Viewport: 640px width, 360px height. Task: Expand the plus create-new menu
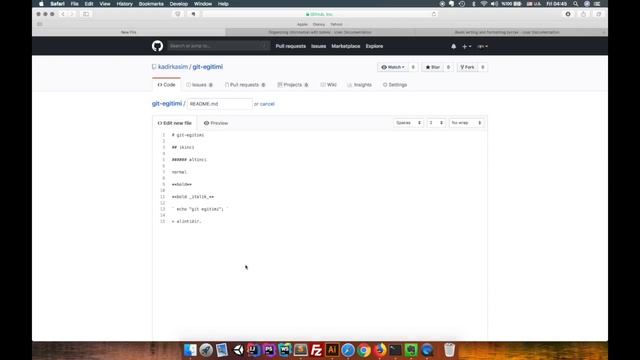pyautogui.click(x=466, y=47)
